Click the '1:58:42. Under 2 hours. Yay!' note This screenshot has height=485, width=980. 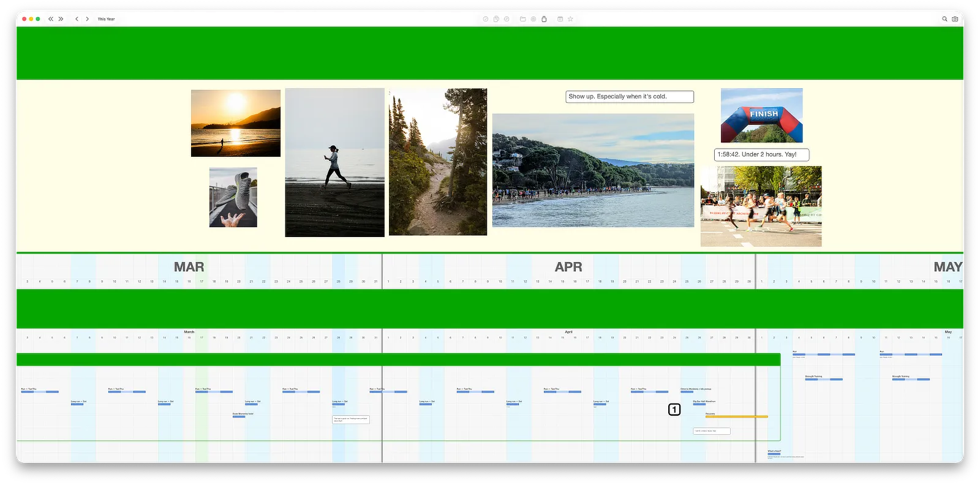[x=761, y=154]
